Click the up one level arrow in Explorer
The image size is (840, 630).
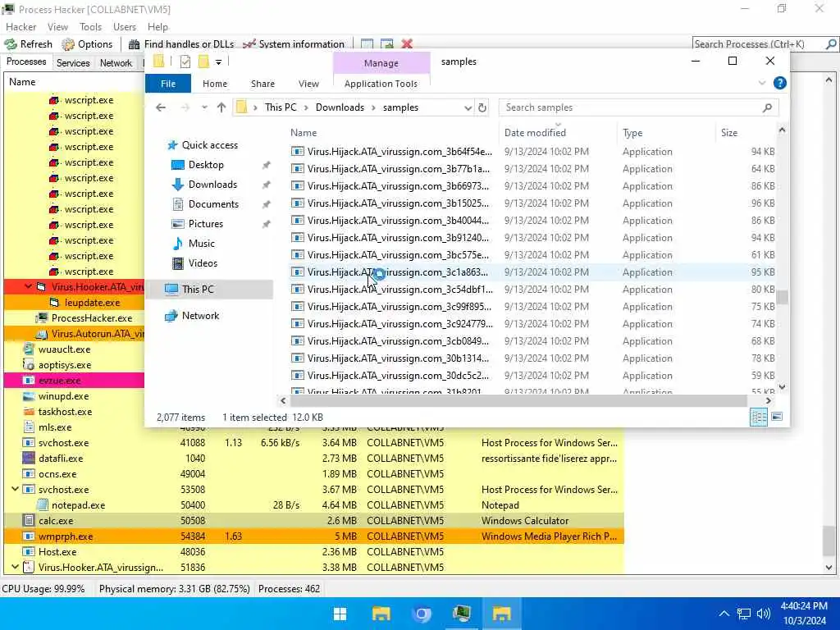221,107
